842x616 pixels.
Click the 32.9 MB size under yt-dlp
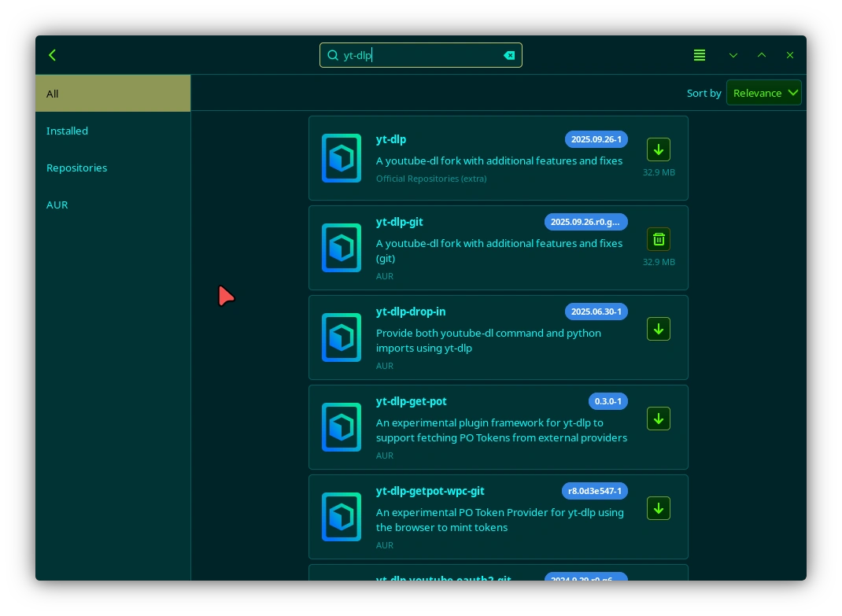click(x=659, y=172)
